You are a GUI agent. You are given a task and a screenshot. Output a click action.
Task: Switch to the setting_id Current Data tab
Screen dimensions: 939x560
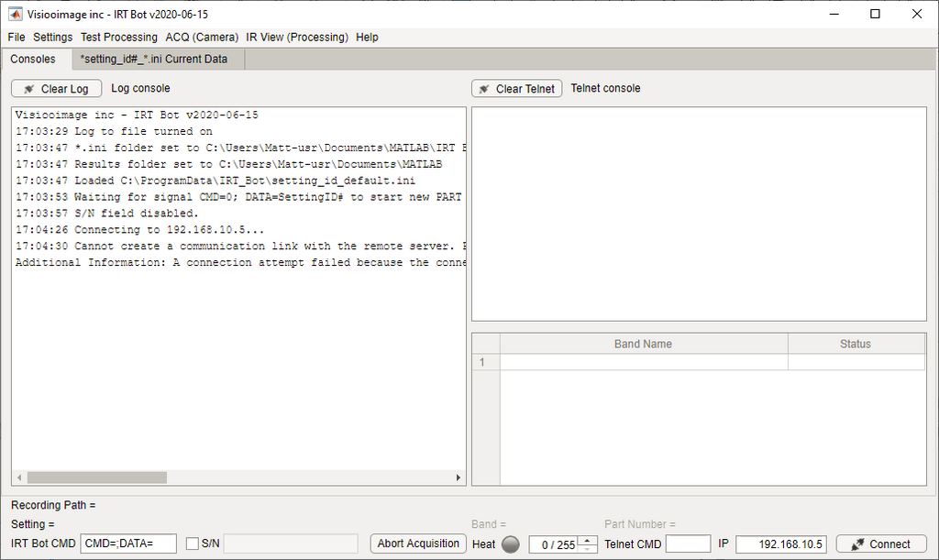[x=153, y=60]
